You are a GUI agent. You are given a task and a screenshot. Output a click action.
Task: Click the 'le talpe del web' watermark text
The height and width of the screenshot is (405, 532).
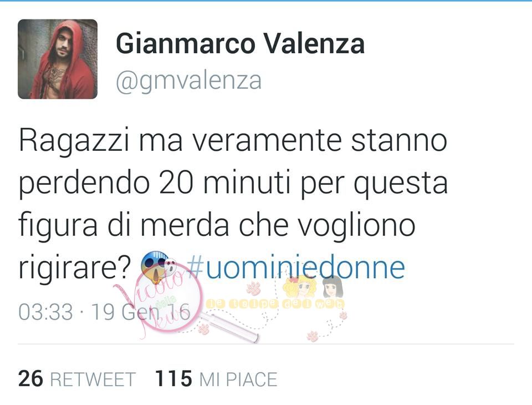[275, 304]
